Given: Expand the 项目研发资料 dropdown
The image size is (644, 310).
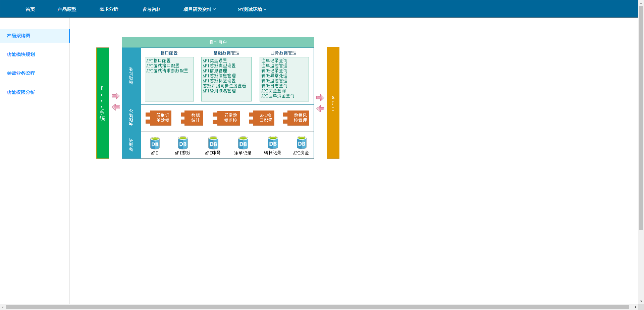Looking at the screenshot, I should point(200,9).
